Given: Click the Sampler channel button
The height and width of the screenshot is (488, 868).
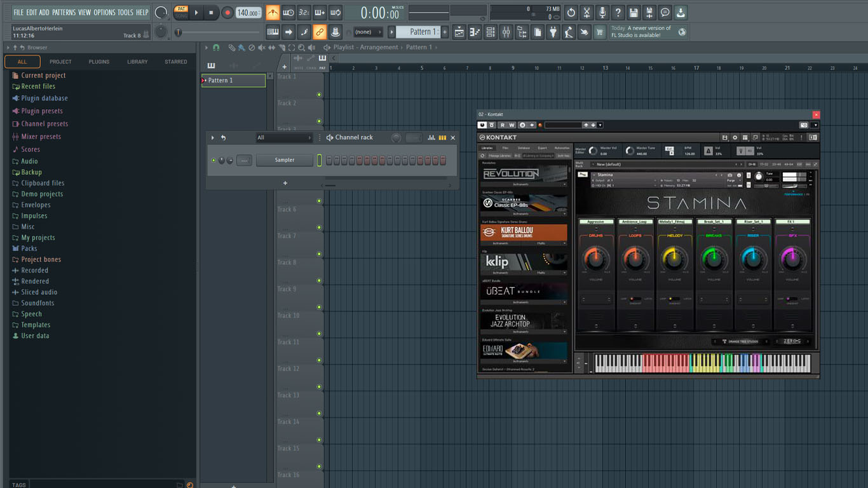Looking at the screenshot, I should pyautogui.click(x=285, y=160).
